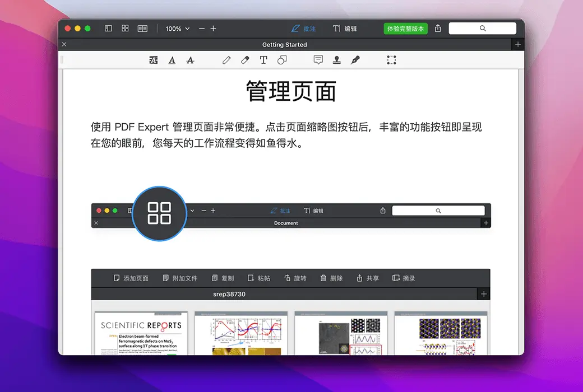Select the text highlight tool
583x392 pixels.
tap(153, 60)
